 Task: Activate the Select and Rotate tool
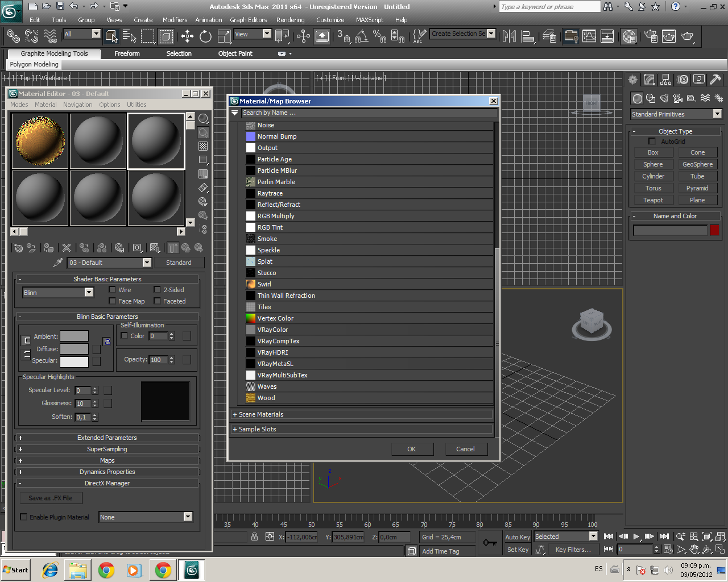point(205,36)
